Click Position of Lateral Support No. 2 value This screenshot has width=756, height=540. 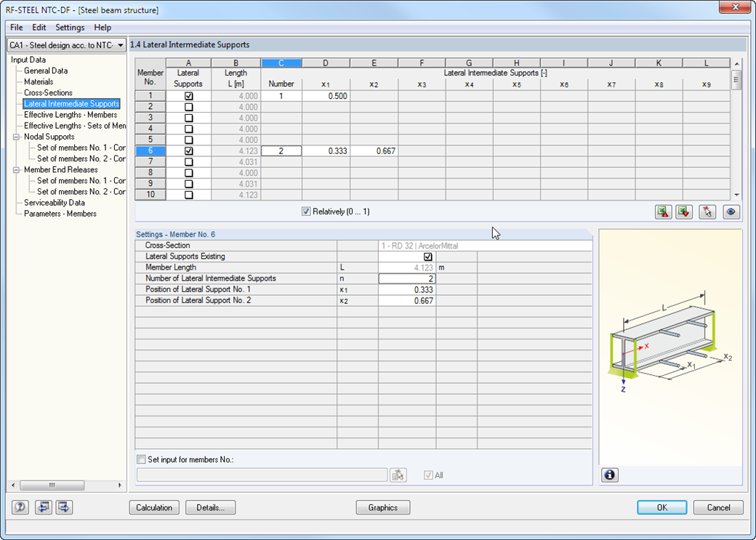pyautogui.click(x=407, y=301)
